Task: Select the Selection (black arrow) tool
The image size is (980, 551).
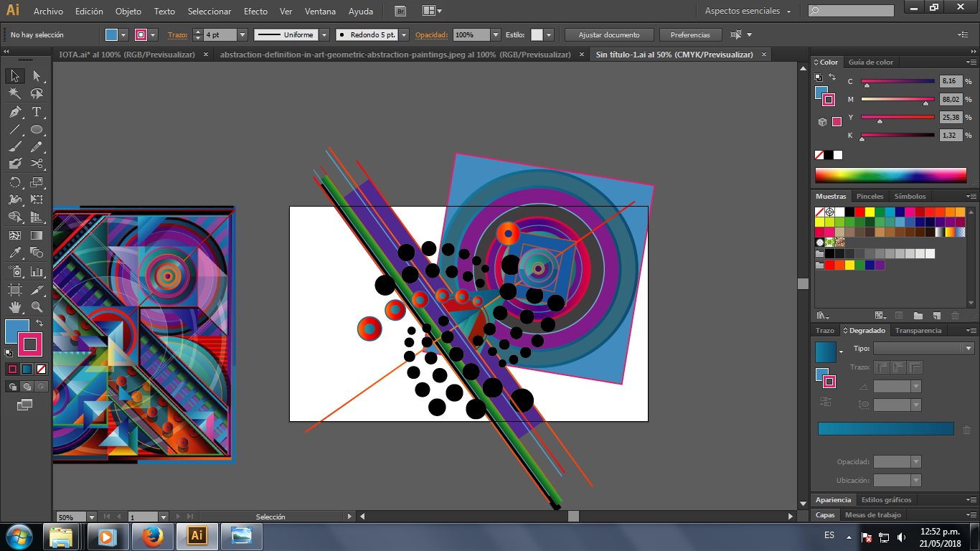Action: (15, 76)
